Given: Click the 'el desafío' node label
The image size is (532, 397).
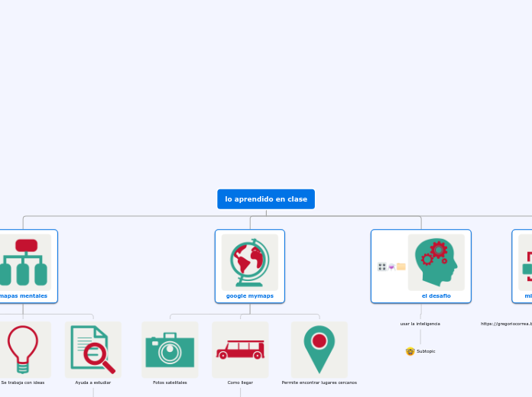Looking at the screenshot, I should pos(436,296).
